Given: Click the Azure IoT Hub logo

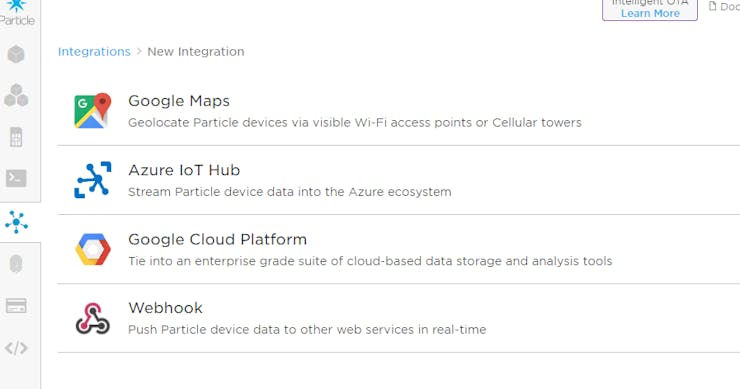Looking at the screenshot, I should [x=93, y=180].
